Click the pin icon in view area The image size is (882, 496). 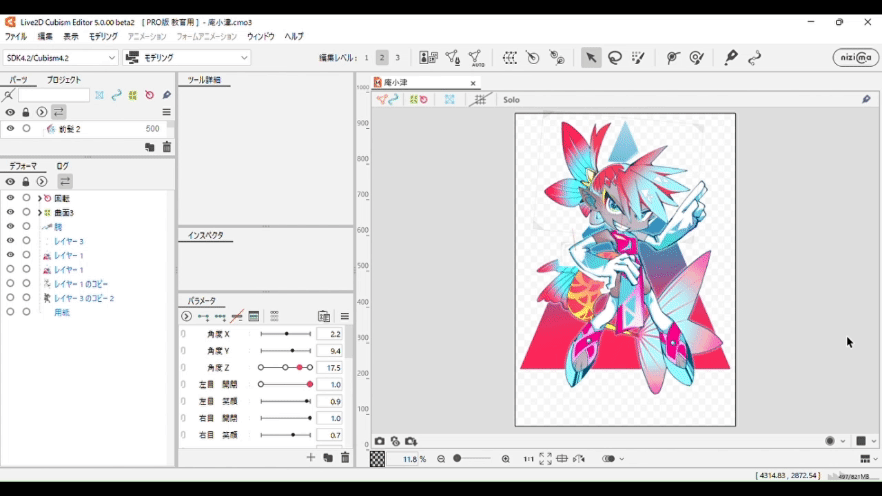pos(866,100)
